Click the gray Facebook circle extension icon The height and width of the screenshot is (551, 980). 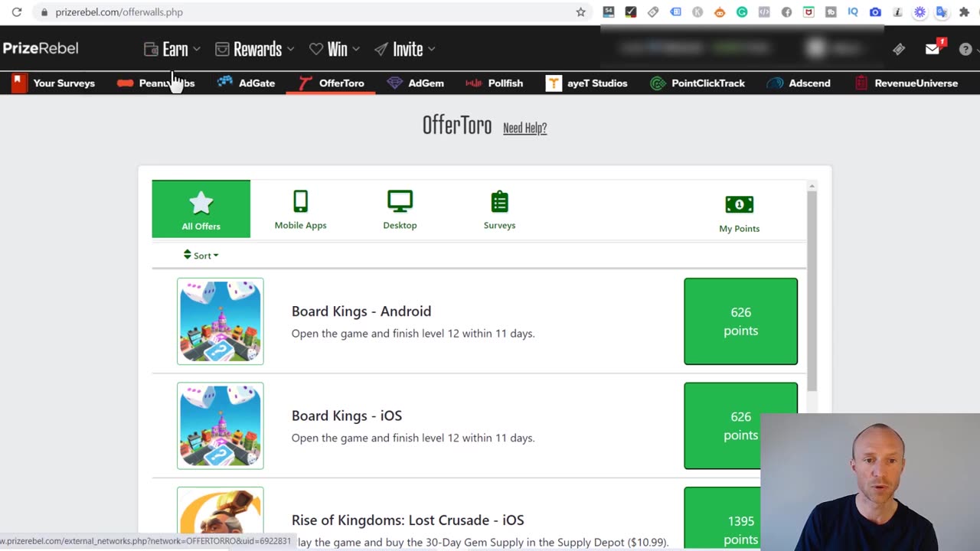786,12
